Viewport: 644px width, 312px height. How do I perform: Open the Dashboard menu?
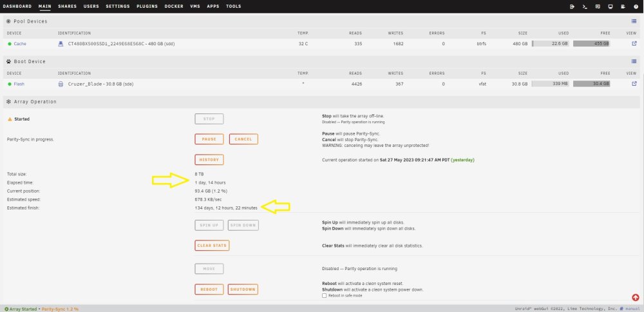click(x=17, y=6)
